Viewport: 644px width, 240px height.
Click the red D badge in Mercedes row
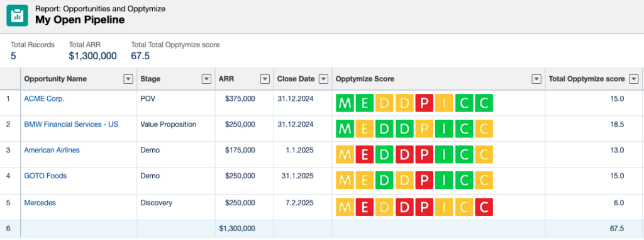point(404,207)
